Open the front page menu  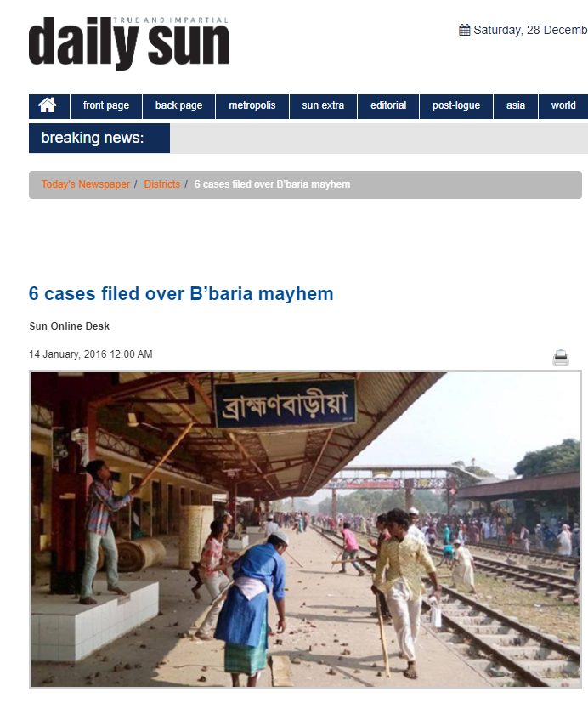(x=106, y=105)
